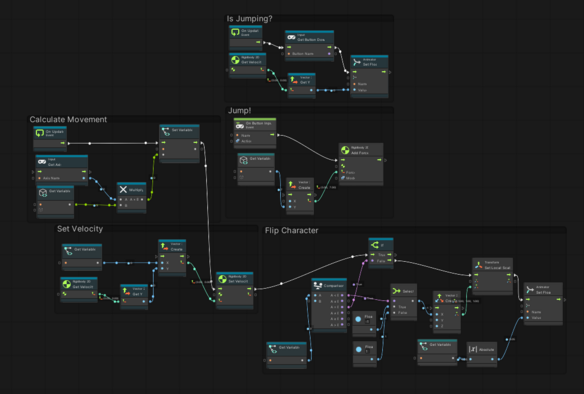Click the If node True output port
Viewport: 584px width, 394px height.
(x=389, y=255)
